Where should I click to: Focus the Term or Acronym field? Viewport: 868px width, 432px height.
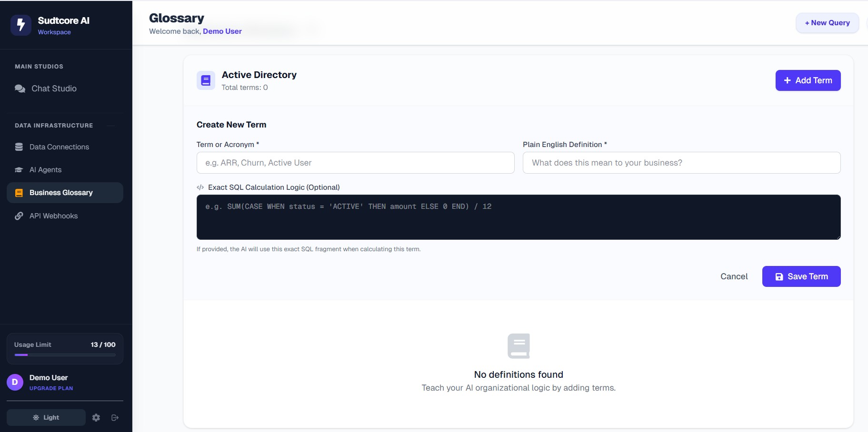click(355, 163)
